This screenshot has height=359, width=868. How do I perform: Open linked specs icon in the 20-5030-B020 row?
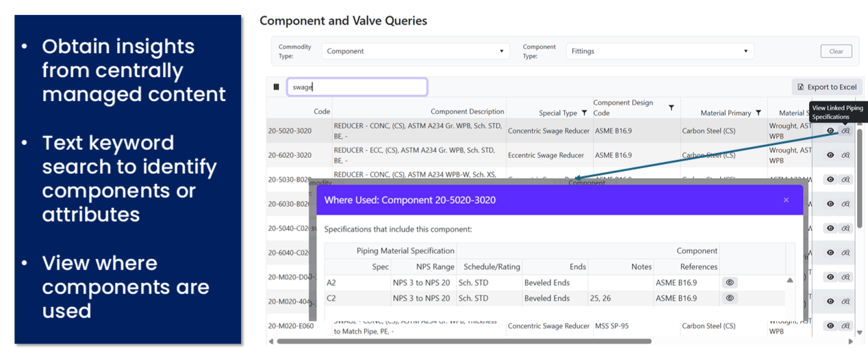(x=846, y=180)
